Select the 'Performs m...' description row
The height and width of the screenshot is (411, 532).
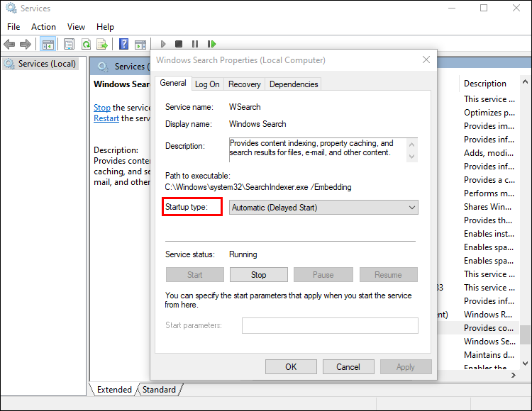(489, 193)
